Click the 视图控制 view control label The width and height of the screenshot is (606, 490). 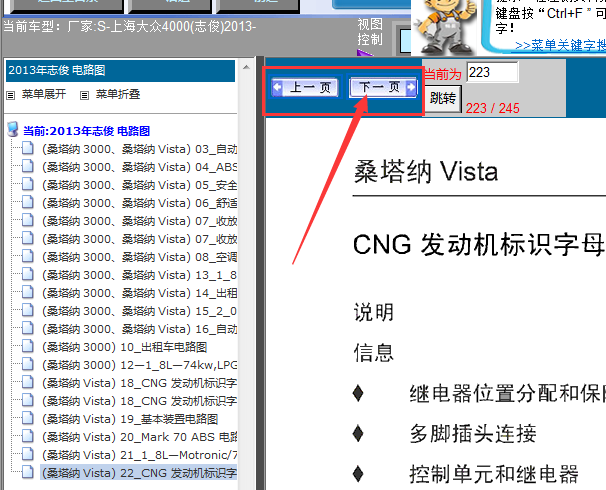pyautogui.click(x=370, y=32)
